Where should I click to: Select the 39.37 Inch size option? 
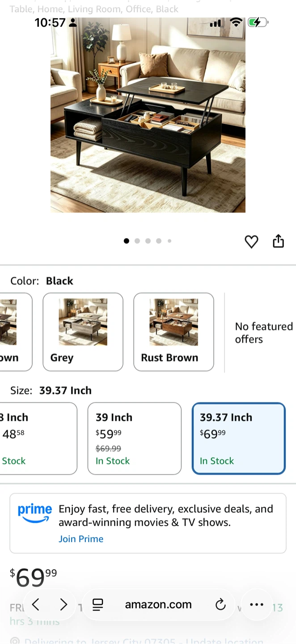coord(239,438)
